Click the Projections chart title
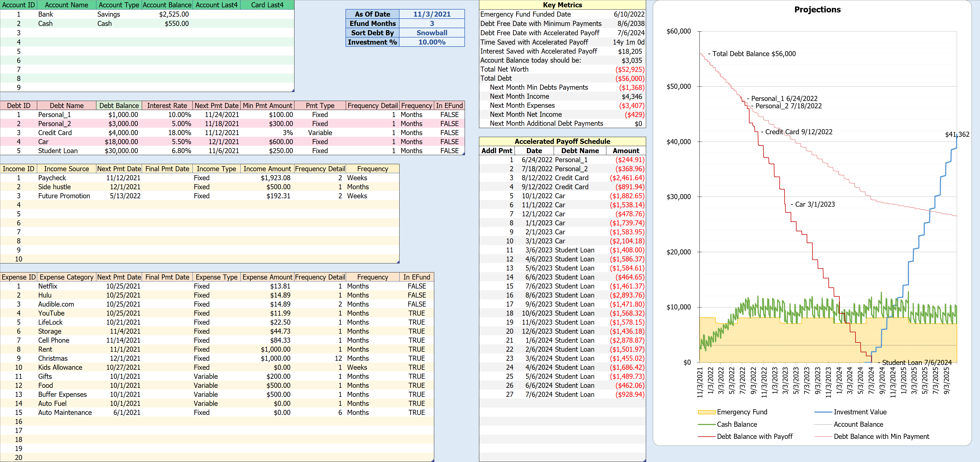 [817, 10]
